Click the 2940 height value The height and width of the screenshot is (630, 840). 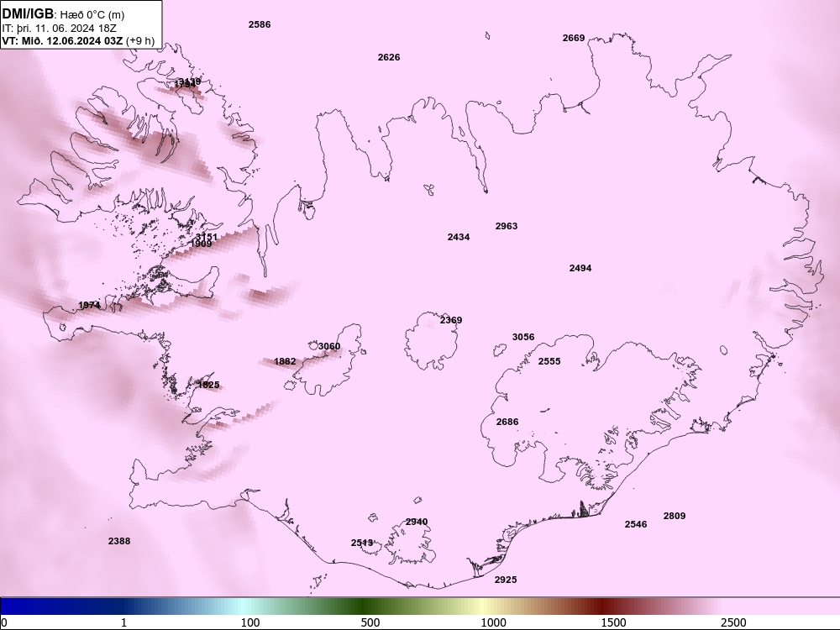417,522
